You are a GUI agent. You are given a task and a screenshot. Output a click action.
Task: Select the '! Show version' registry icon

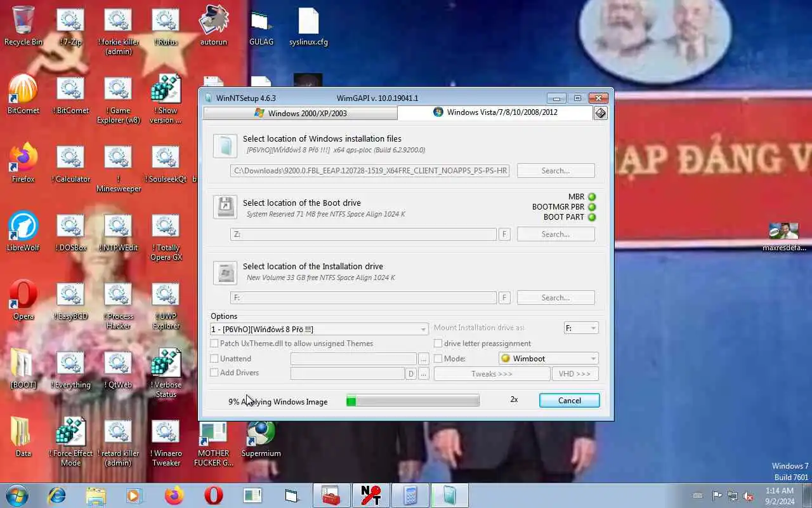tap(166, 100)
